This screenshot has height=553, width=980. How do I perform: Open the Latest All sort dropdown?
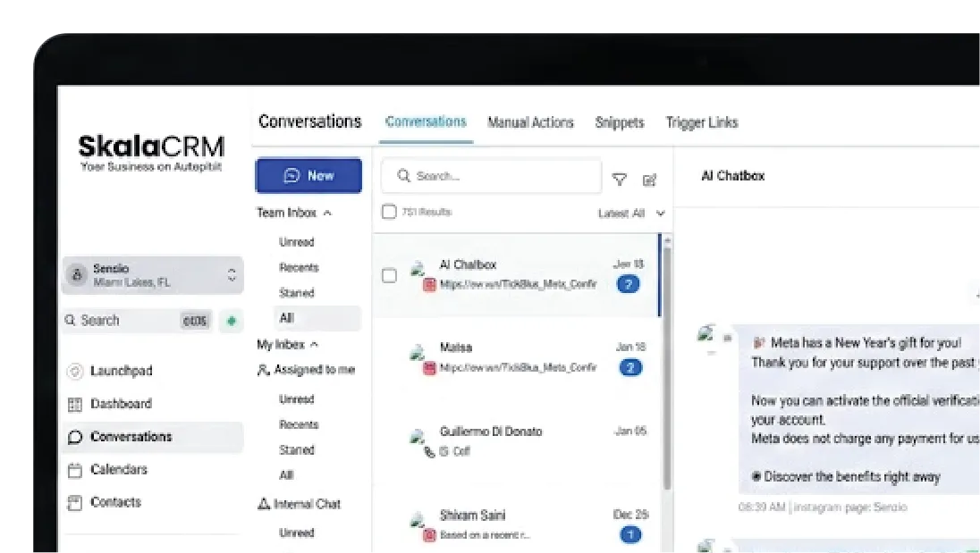[631, 214]
